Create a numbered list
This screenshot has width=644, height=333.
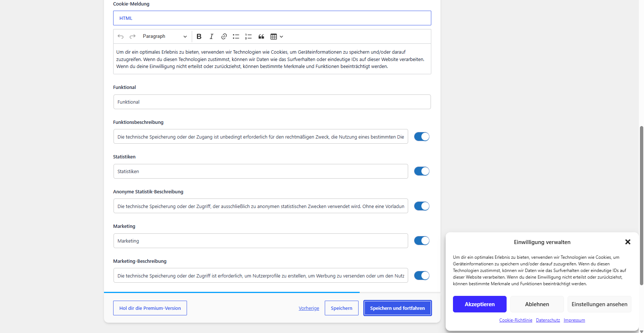249,36
